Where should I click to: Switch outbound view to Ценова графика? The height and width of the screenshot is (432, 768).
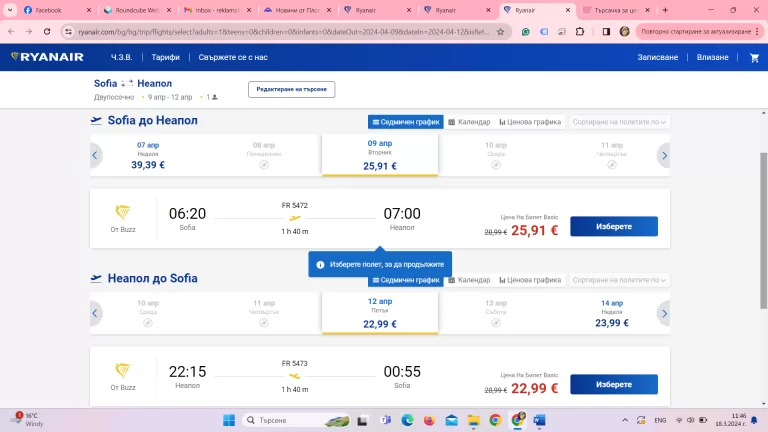530,122
